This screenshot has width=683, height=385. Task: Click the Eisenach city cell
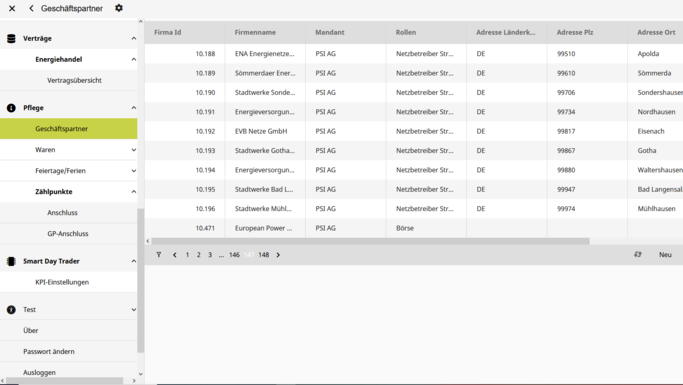pos(656,131)
